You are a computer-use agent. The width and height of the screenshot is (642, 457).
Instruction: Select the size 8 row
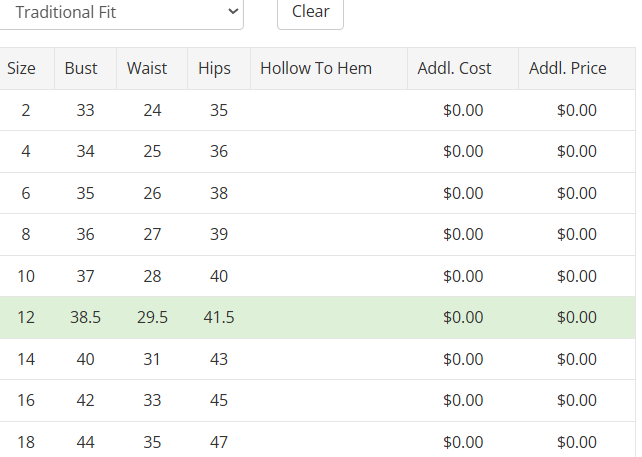coord(26,234)
